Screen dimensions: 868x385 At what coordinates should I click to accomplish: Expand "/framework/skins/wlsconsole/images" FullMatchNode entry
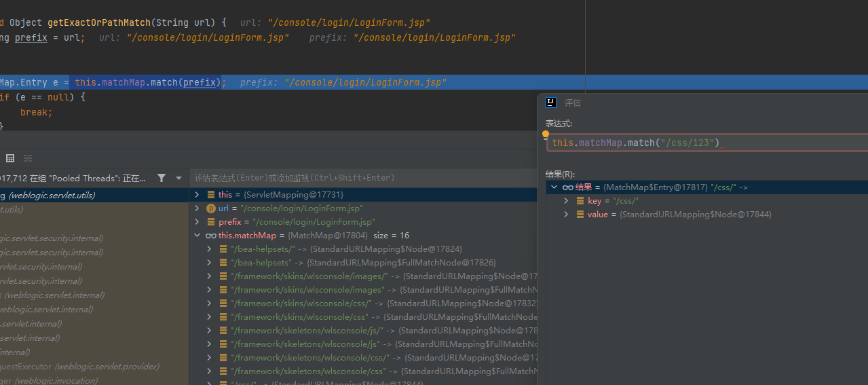click(210, 290)
